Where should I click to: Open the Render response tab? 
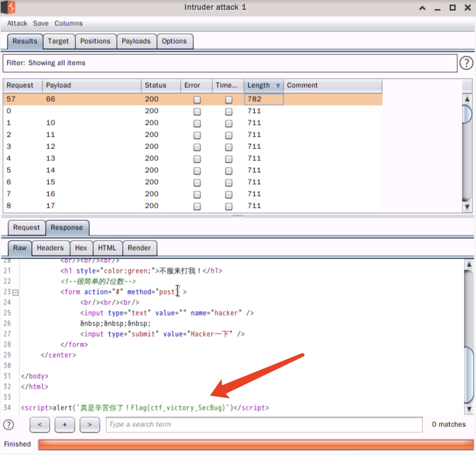click(139, 248)
